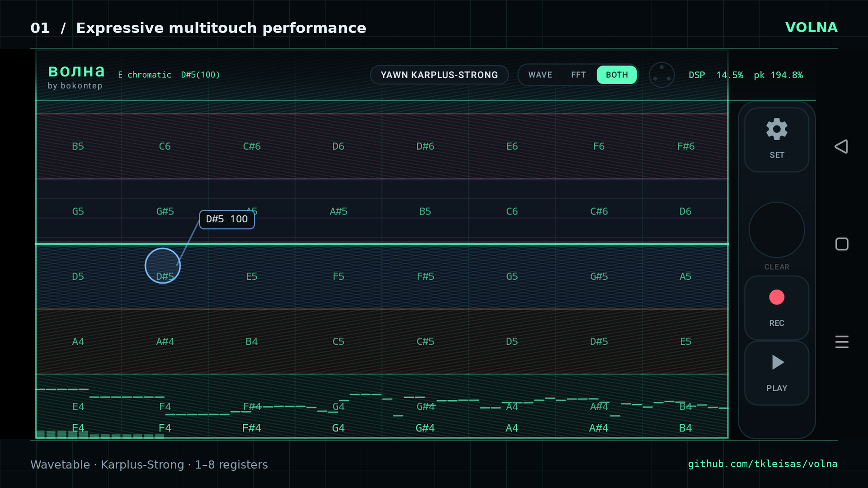The width and height of the screenshot is (868, 488).
Task: Select the BOTH visualizer mode
Action: (617, 75)
